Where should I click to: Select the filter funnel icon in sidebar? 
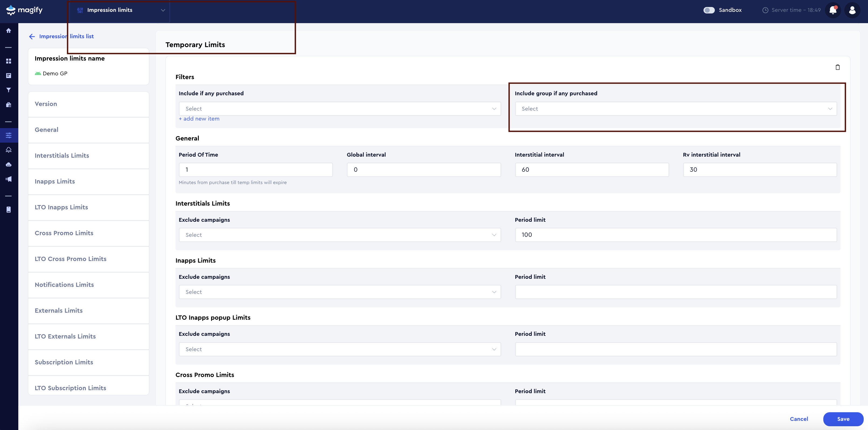click(8, 90)
